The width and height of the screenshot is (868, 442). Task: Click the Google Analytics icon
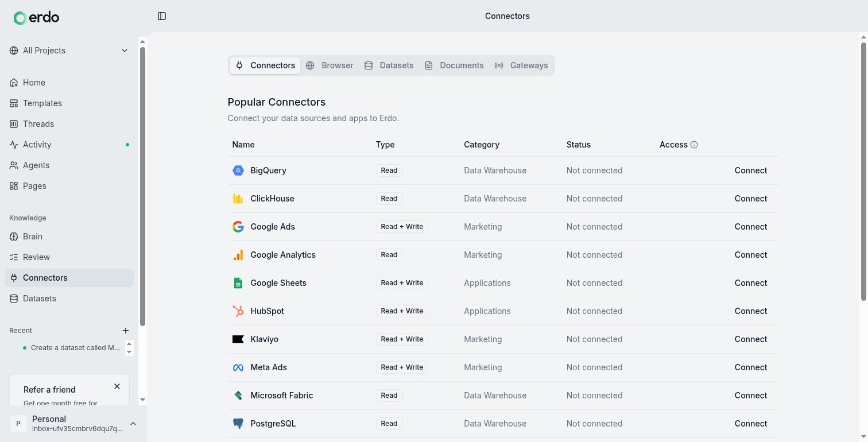point(238,255)
